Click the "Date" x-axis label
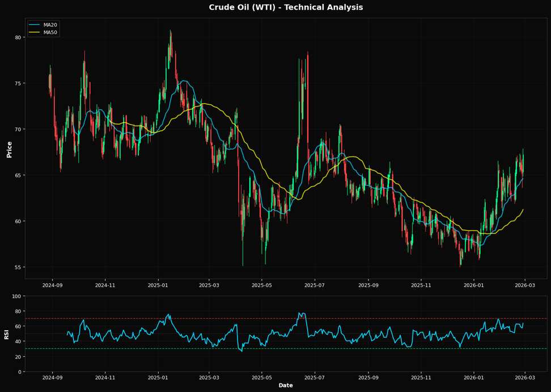The height and width of the screenshot is (392, 551). tap(286, 385)
